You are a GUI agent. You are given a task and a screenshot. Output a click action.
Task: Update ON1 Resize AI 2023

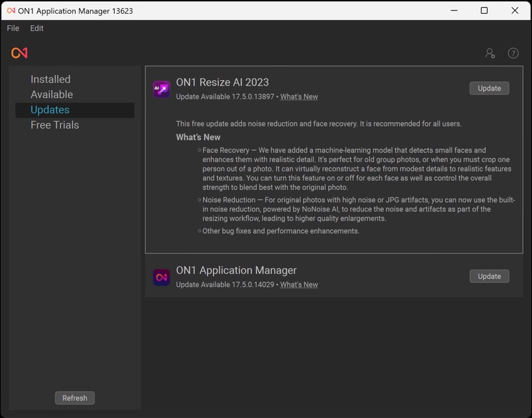(489, 88)
